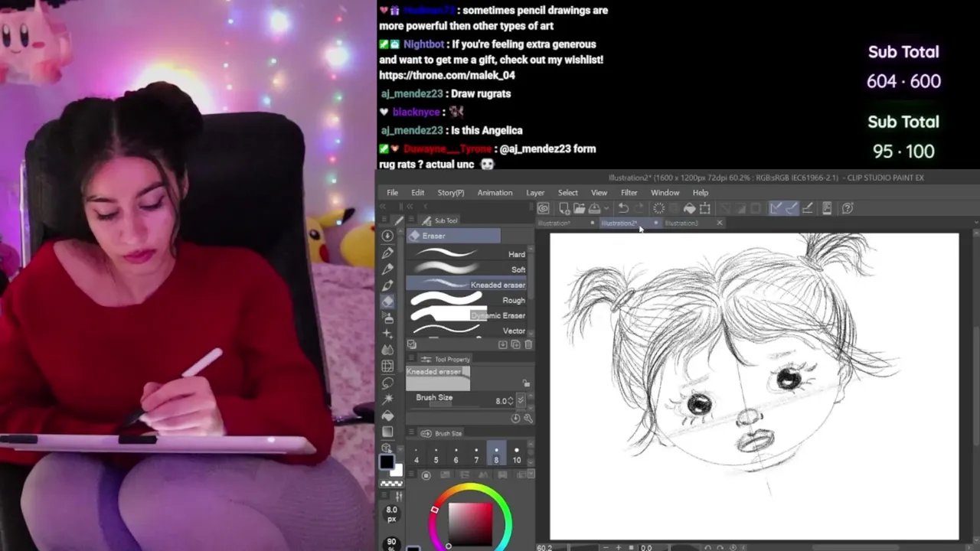Click the Clear layer dotted-circle icon
The image size is (980, 551).
[658, 208]
